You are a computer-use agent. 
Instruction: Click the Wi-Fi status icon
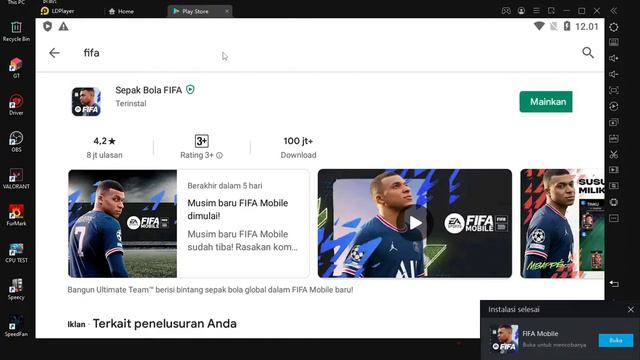(x=539, y=27)
